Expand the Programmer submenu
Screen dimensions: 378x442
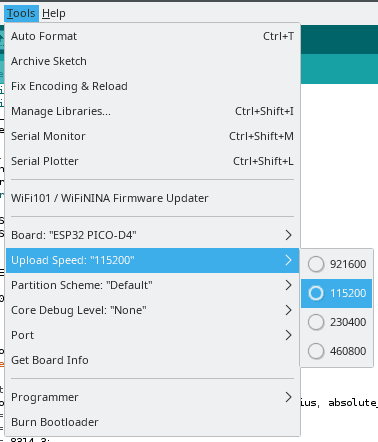152,397
